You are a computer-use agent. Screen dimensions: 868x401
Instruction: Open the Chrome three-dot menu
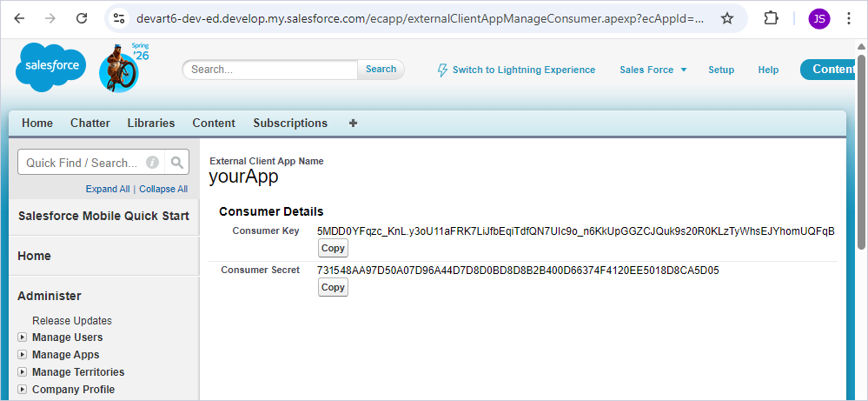coord(849,18)
